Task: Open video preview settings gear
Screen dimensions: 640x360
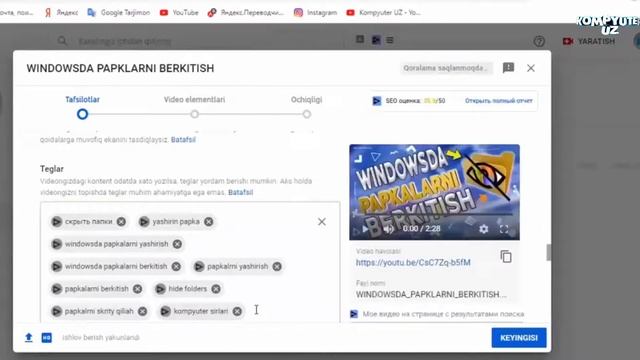Action: (x=484, y=229)
